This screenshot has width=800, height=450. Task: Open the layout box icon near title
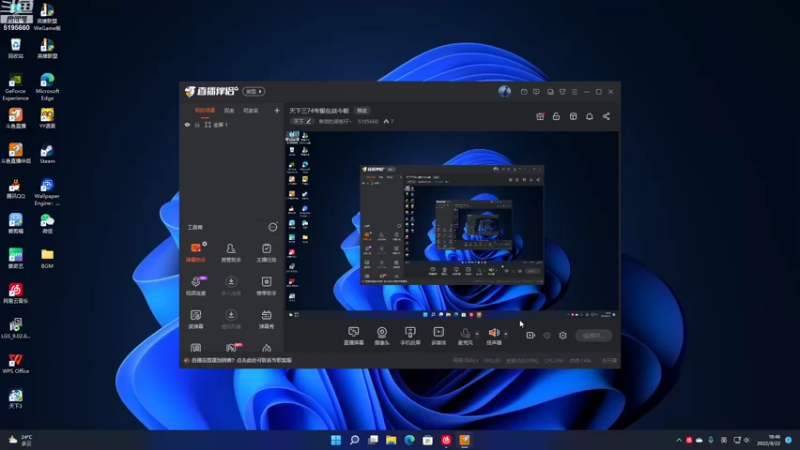click(x=573, y=116)
